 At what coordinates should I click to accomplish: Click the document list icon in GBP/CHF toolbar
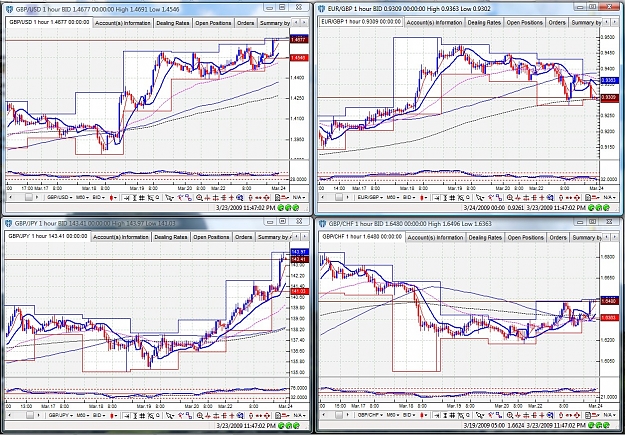[588, 415]
